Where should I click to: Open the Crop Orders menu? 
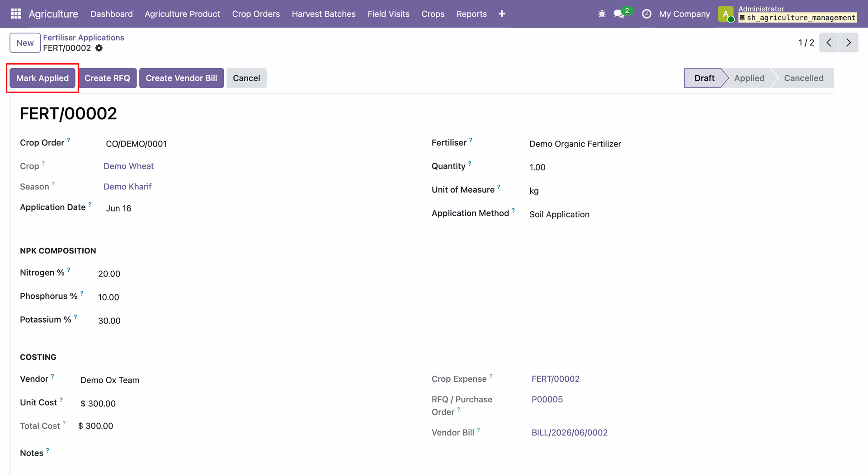pos(256,14)
